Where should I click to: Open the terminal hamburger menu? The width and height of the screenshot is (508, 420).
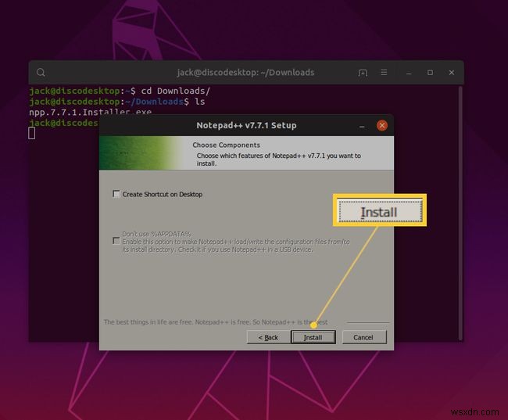tap(384, 72)
